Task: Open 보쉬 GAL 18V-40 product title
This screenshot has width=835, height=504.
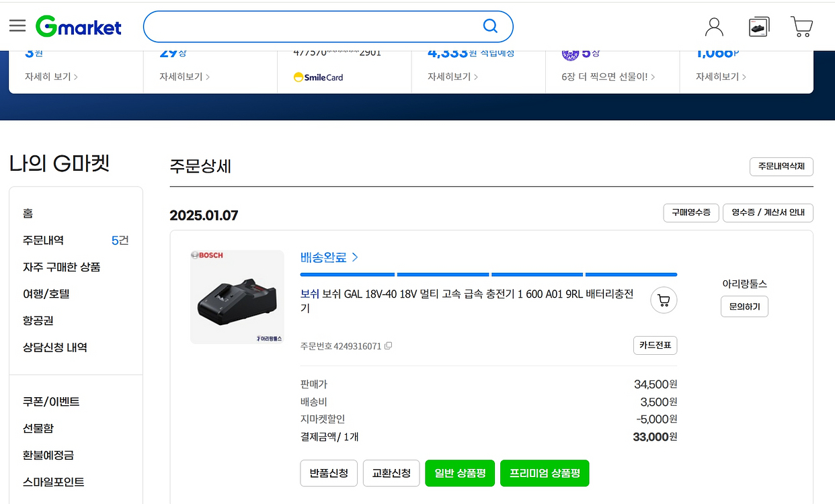Action: [467, 301]
